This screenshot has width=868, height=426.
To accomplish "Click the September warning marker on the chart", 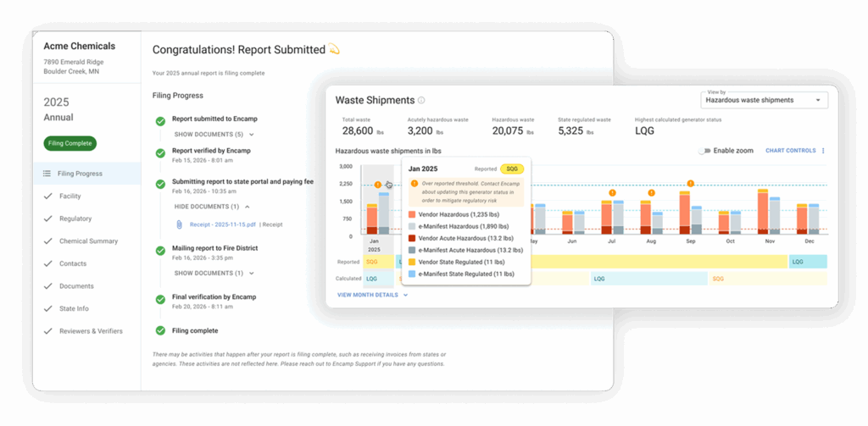I will [x=690, y=183].
